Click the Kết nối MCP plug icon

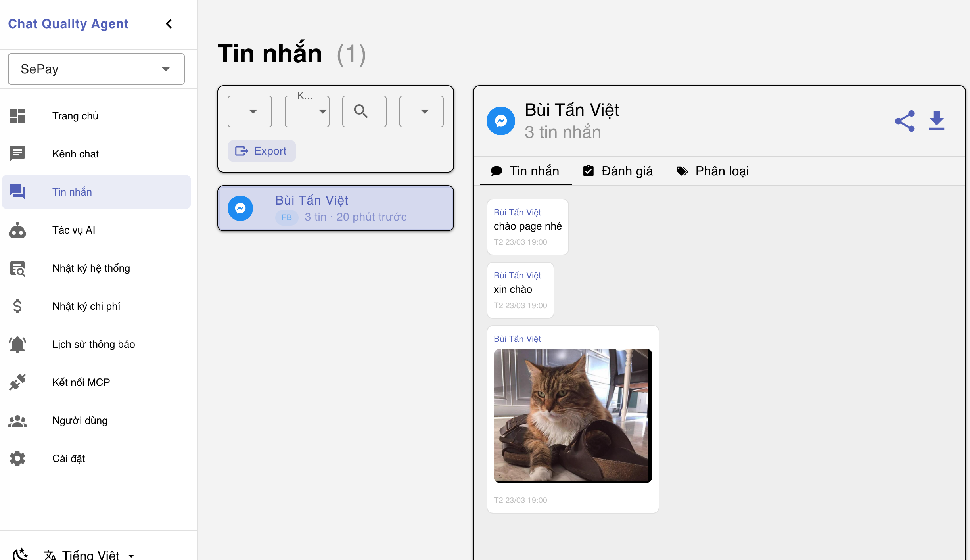pos(17,382)
